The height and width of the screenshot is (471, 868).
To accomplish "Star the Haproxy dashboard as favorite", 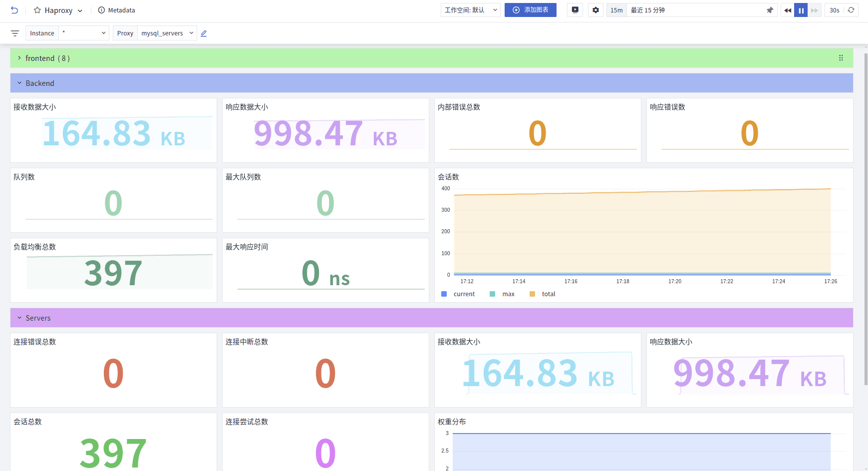I will tap(37, 10).
